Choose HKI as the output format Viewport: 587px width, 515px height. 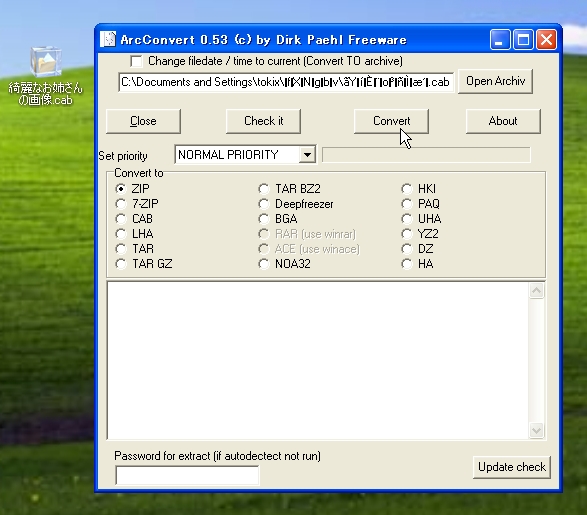pos(407,189)
